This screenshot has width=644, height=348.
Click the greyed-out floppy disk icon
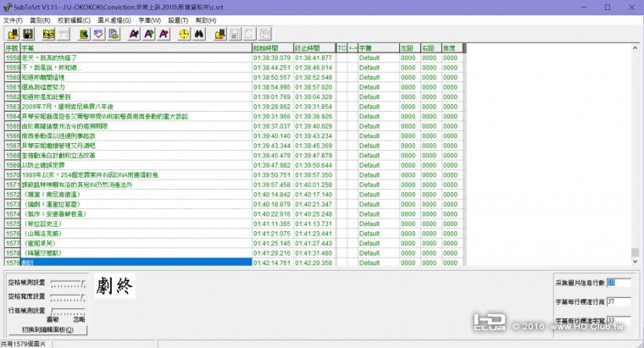[235, 34]
